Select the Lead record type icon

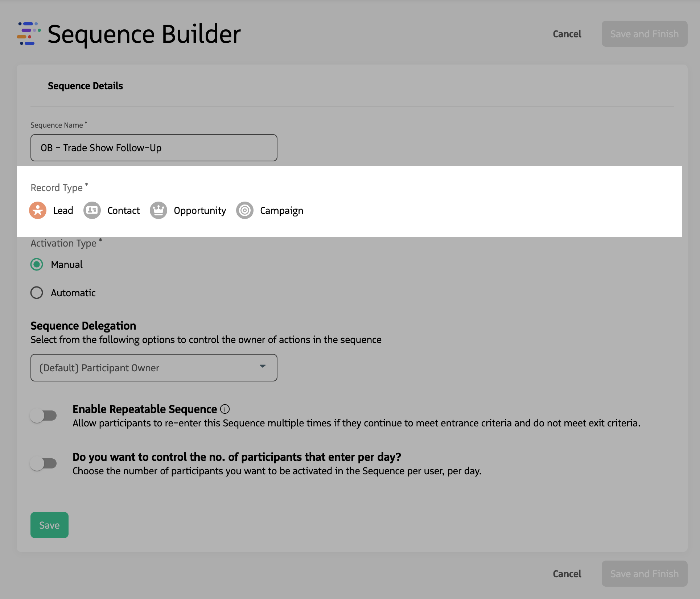[38, 210]
